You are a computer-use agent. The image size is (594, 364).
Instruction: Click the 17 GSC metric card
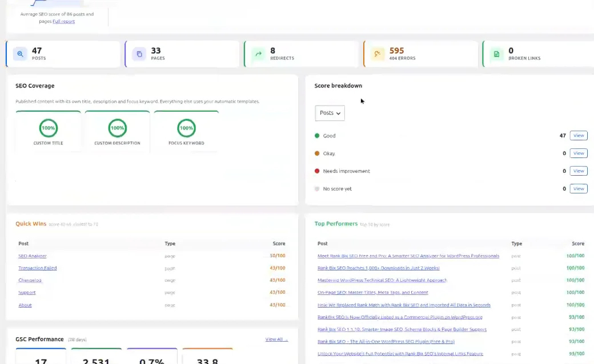[41, 356]
